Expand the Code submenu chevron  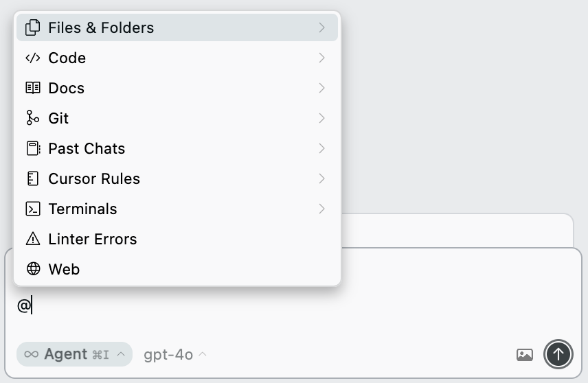[321, 58]
